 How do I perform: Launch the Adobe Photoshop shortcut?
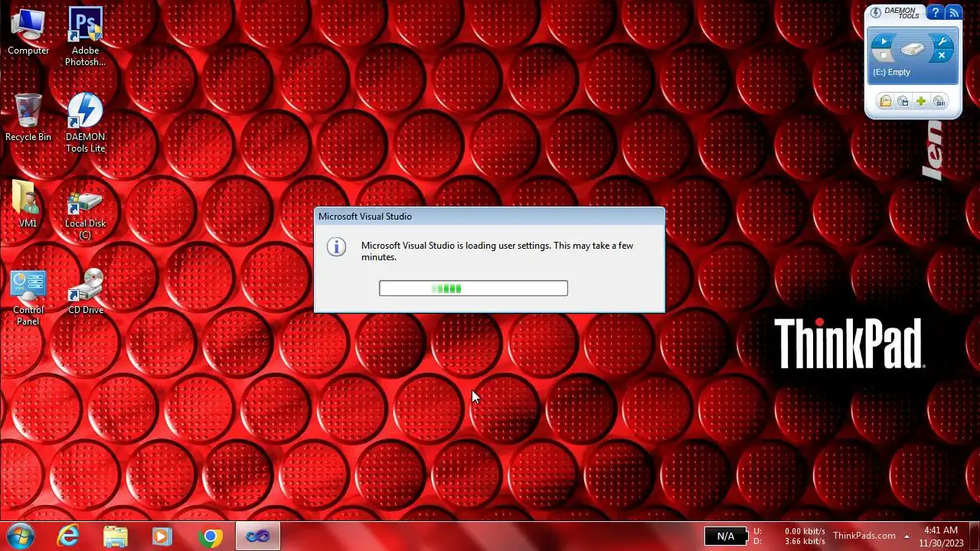click(x=85, y=36)
